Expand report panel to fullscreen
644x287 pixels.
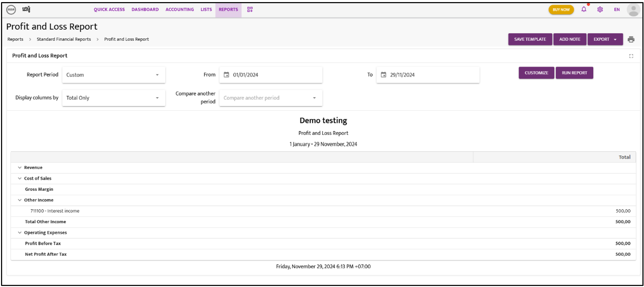coord(631,56)
